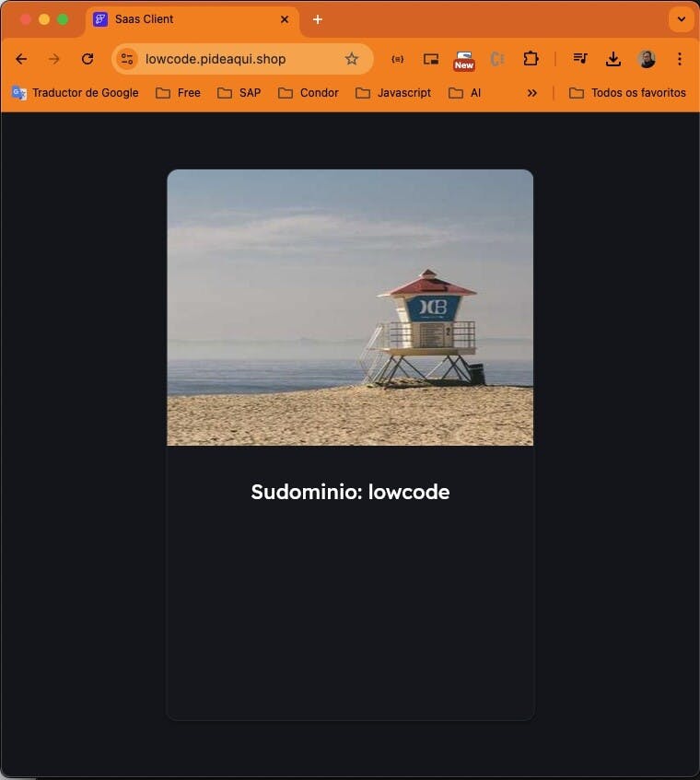Open the AI bookmarks folder

point(465,93)
